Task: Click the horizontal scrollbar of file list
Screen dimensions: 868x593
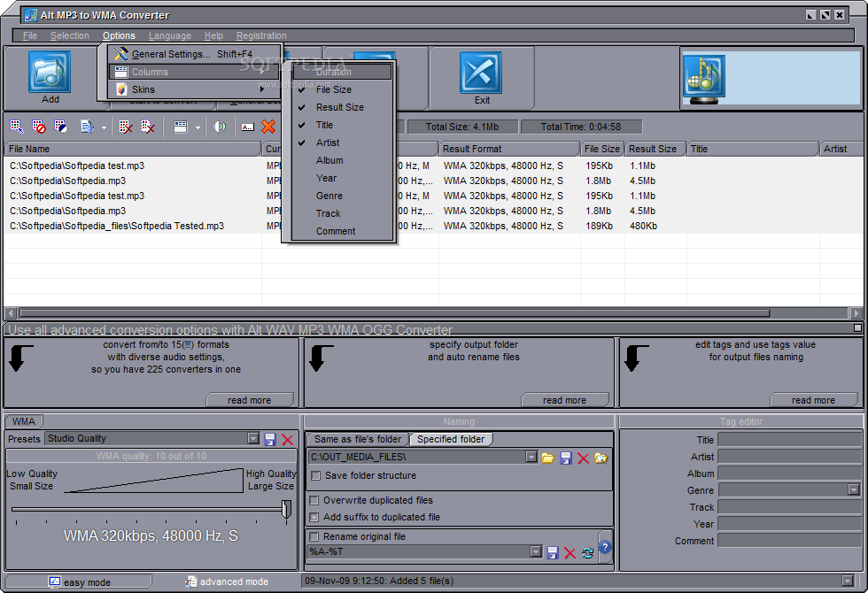Action: click(x=394, y=313)
